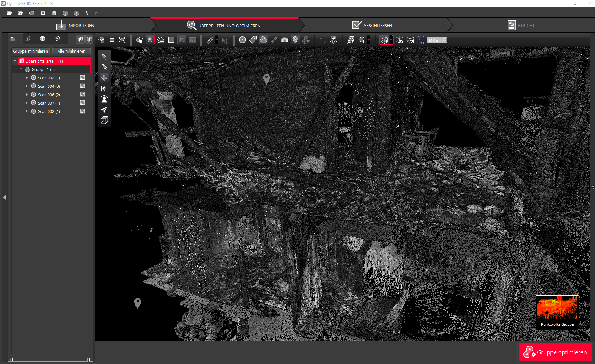Expand the Scan 002 tree item
The height and width of the screenshot is (364, 595).
27,77
